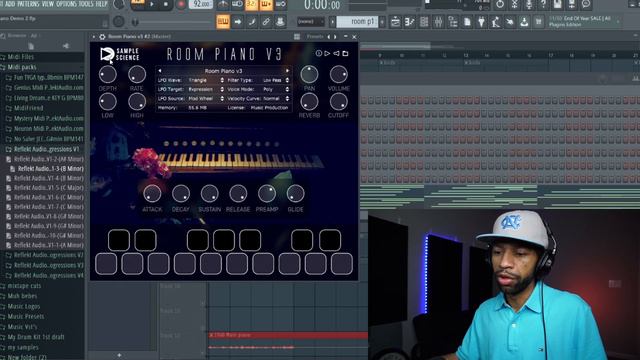Click the VOLUME knob in Room Piano
This screenshot has height=360, width=640.
click(x=338, y=75)
